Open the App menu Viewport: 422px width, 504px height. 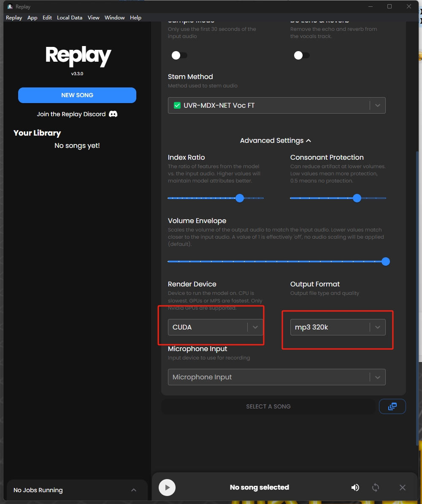32,18
